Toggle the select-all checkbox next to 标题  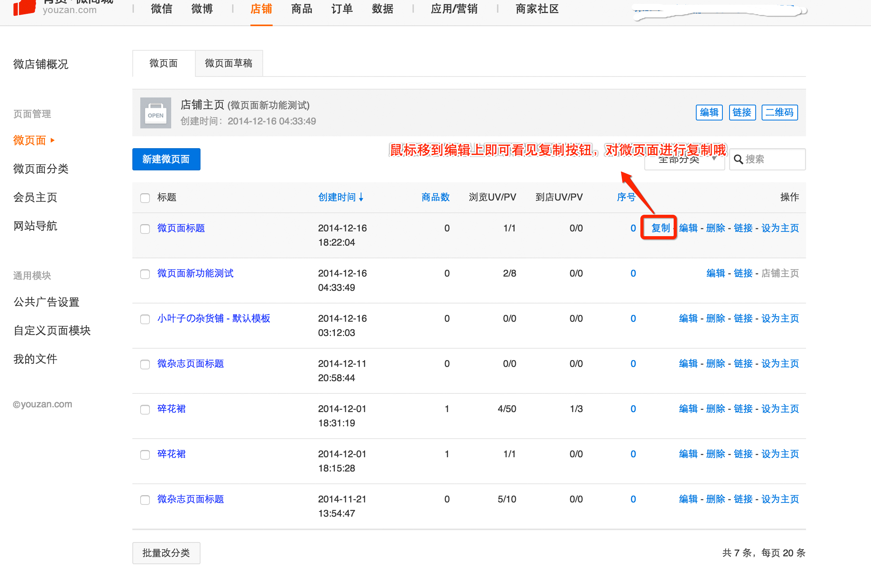[x=145, y=198]
